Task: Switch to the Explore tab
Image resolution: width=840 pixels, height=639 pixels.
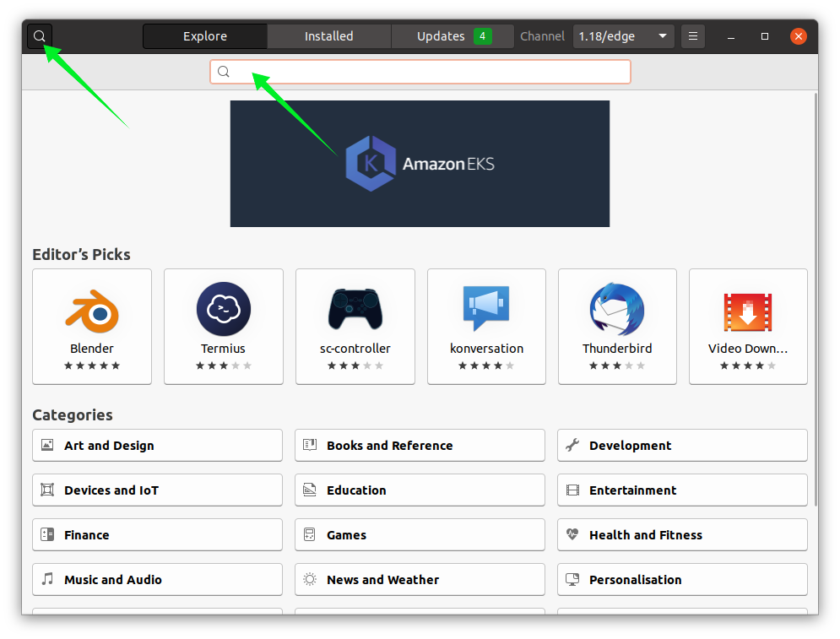Action: point(205,36)
